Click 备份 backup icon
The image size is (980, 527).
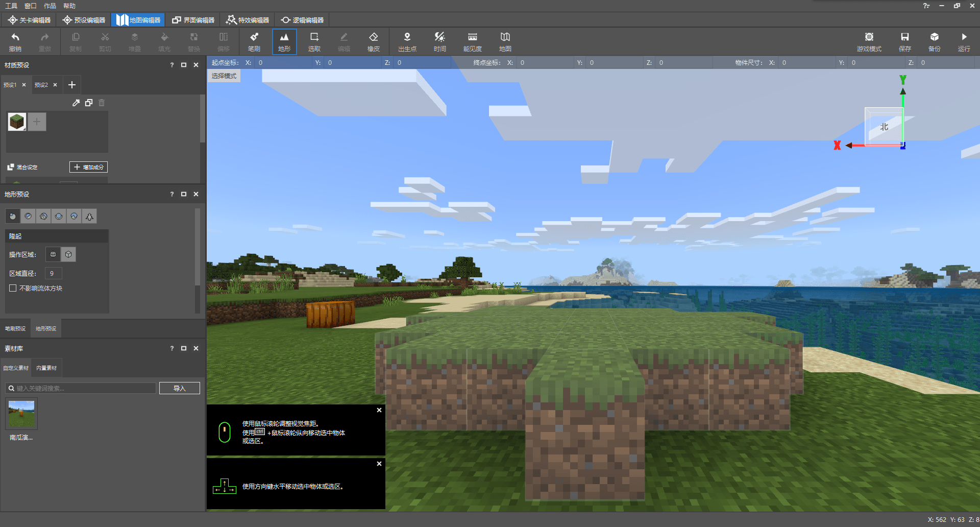[935, 41]
